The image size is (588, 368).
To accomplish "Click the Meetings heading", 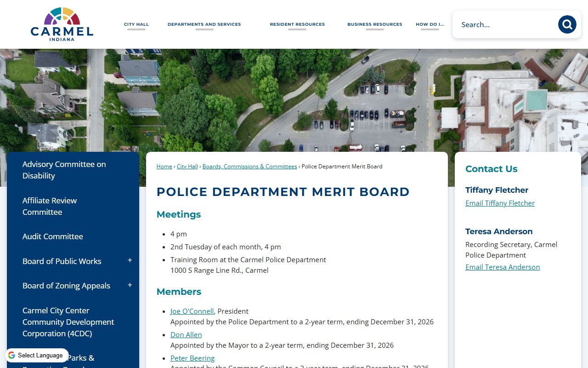I will pos(179,214).
